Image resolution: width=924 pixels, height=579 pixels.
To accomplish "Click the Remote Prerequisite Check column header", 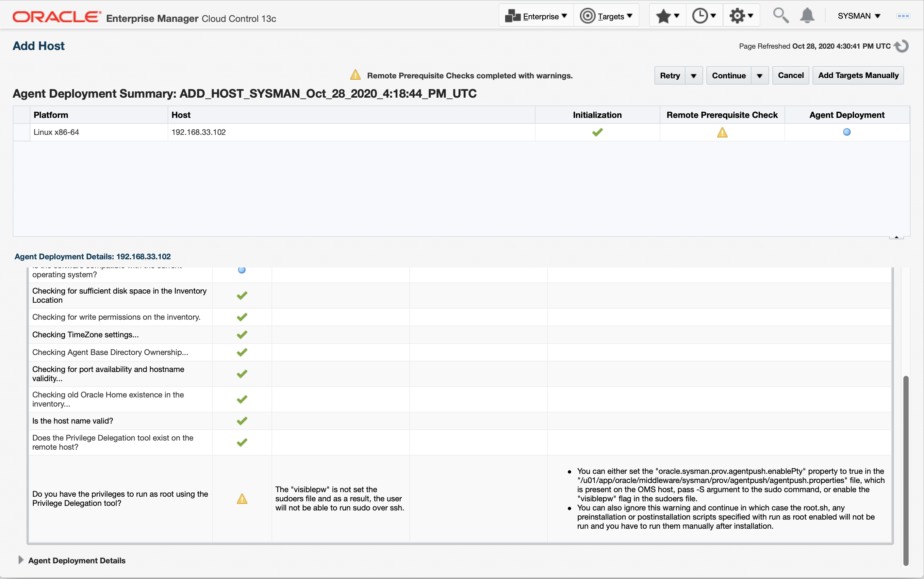I will click(722, 115).
